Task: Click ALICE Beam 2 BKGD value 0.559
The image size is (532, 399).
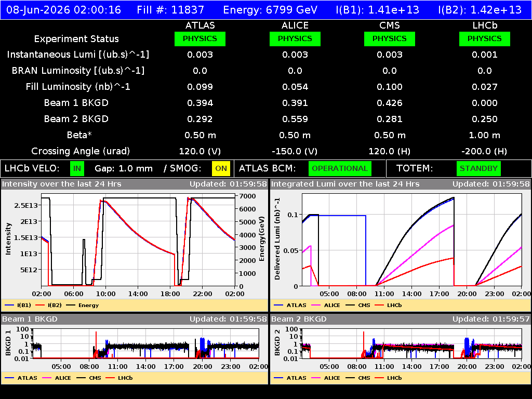Action: (x=295, y=119)
